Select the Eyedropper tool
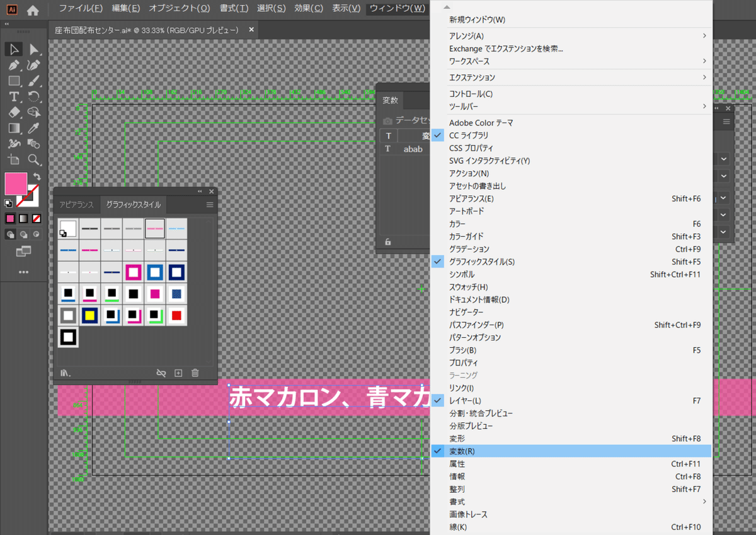This screenshot has width=756, height=535. coord(34,128)
